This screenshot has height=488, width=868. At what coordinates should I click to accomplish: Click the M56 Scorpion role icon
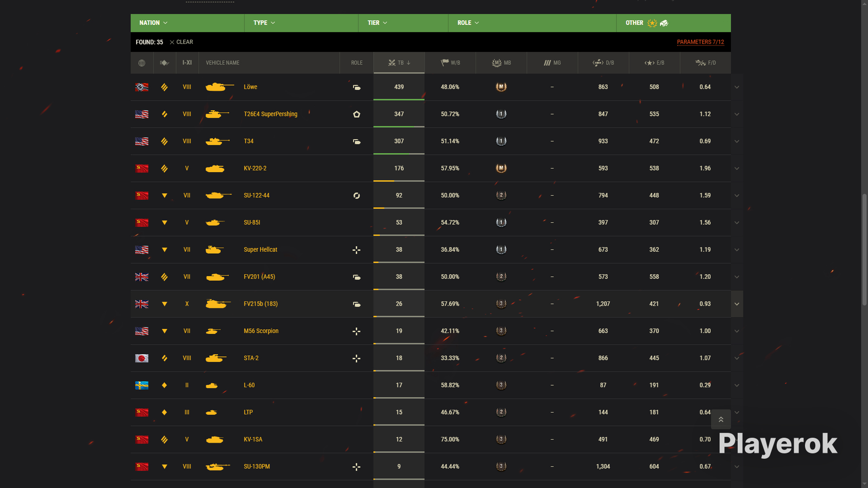click(357, 331)
